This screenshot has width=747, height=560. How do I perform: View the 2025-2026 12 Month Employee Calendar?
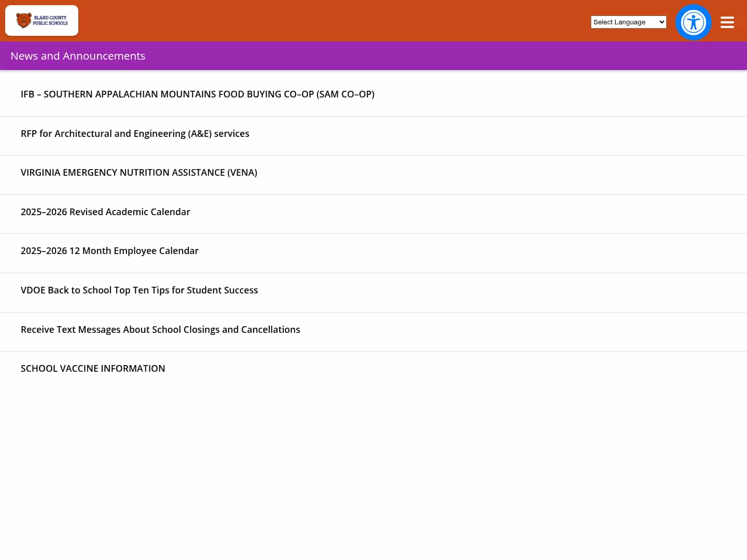click(x=109, y=251)
